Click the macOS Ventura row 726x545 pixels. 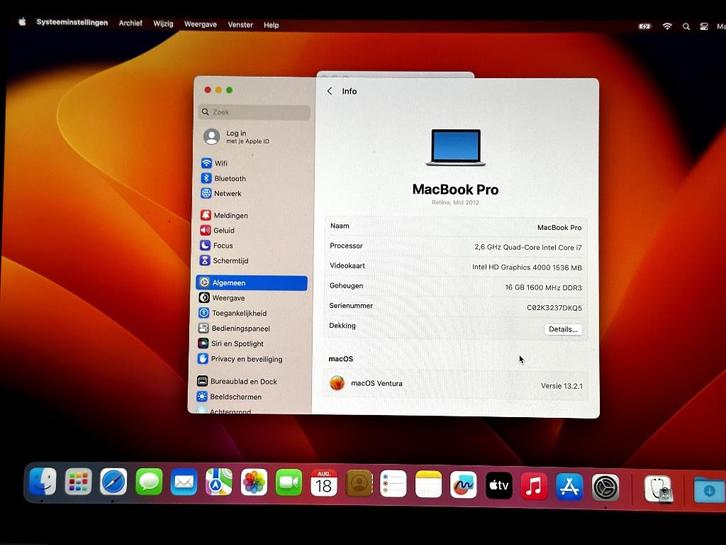point(455,383)
